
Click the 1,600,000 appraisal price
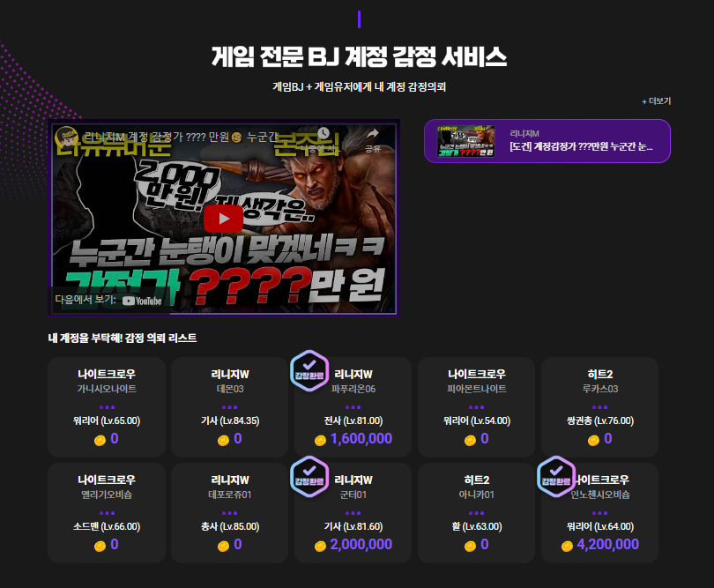(361, 439)
